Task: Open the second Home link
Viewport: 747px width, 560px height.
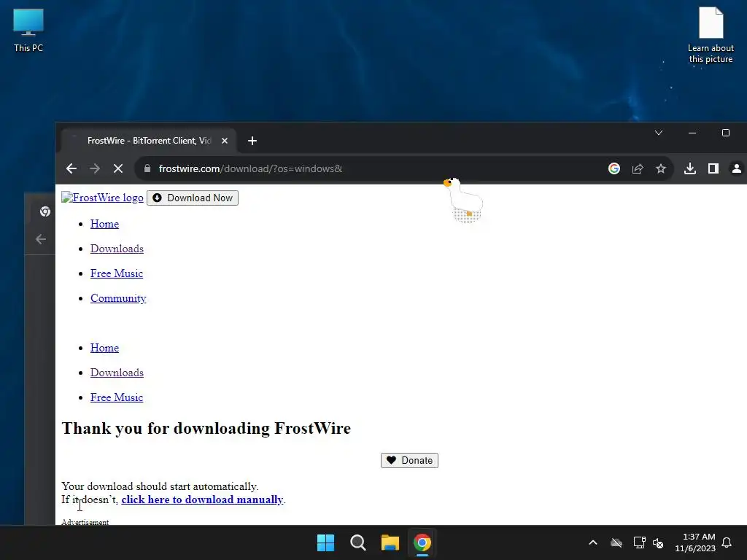Action: click(x=105, y=348)
